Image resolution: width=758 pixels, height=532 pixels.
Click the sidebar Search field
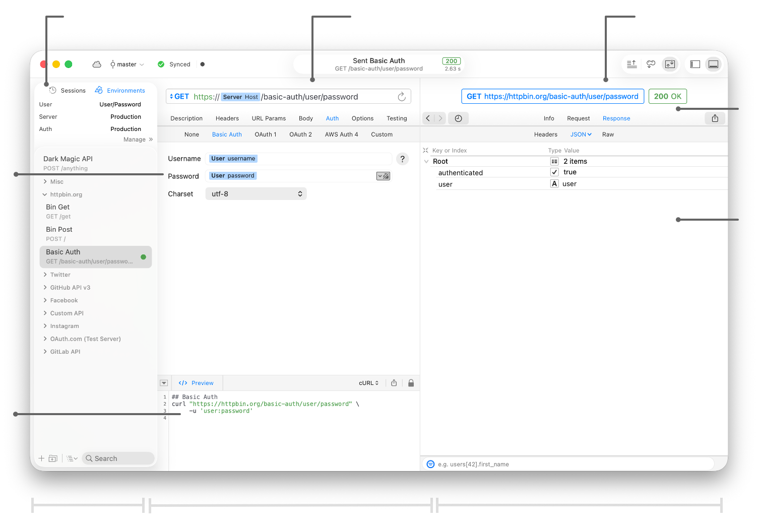coord(118,458)
